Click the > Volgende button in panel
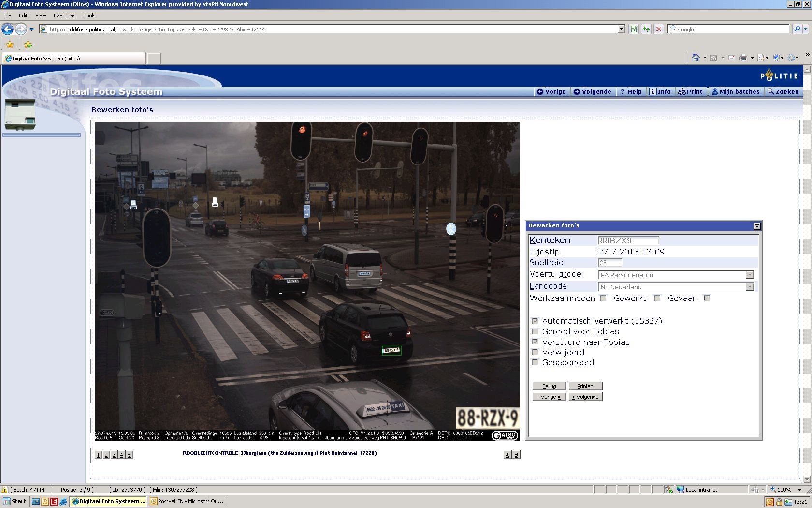Screen dimensions: 812x508 tap(585, 397)
